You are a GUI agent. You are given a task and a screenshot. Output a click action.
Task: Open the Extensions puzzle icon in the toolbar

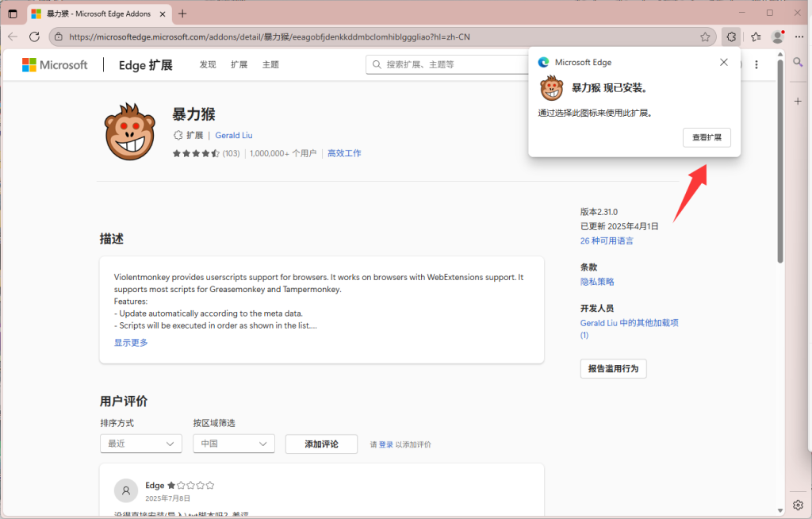(x=730, y=37)
